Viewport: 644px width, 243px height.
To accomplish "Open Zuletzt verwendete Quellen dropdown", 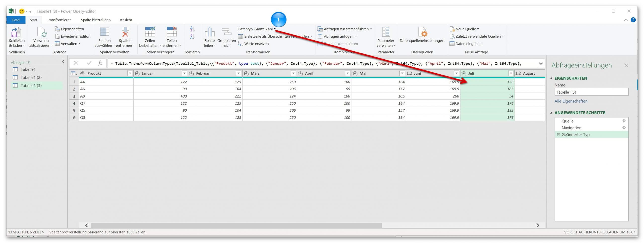I will [x=477, y=36].
